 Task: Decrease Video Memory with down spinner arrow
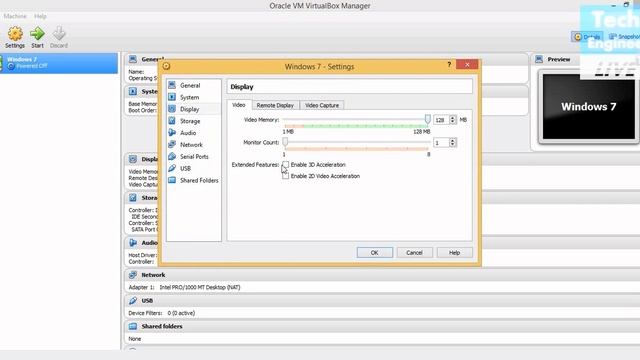452,122
